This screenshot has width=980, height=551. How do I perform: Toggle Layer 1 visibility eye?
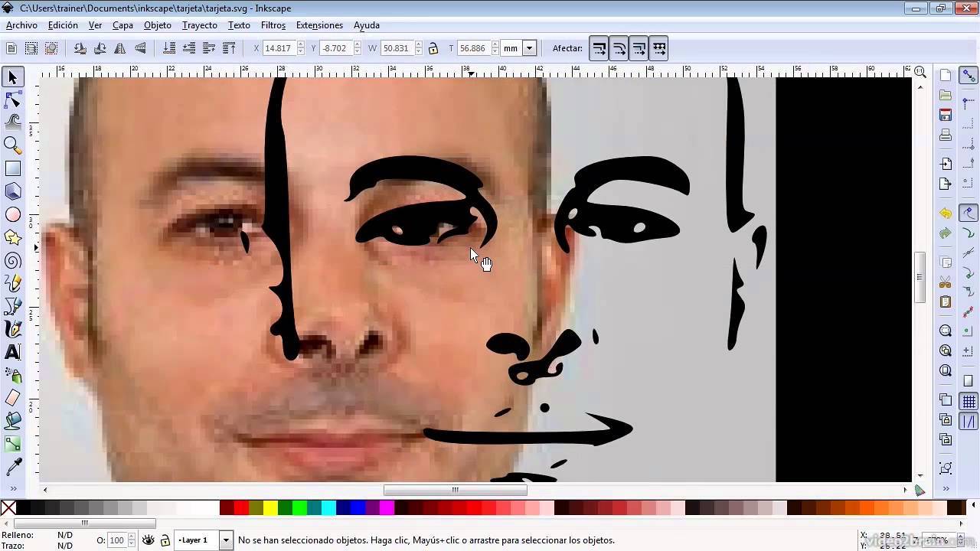[x=149, y=540]
